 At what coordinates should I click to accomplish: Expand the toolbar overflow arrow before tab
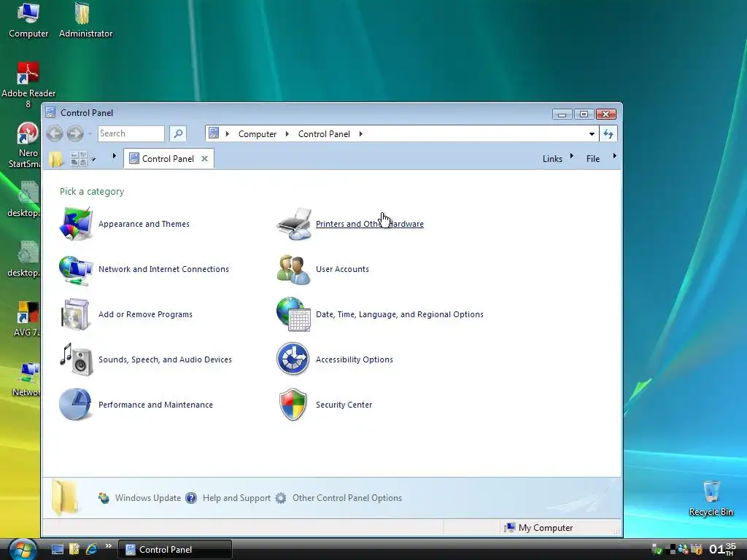pyautogui.click(x=115, y=156)
